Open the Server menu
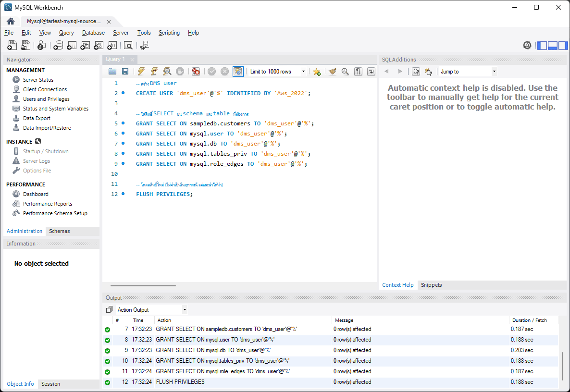 (x=121, y=33)
